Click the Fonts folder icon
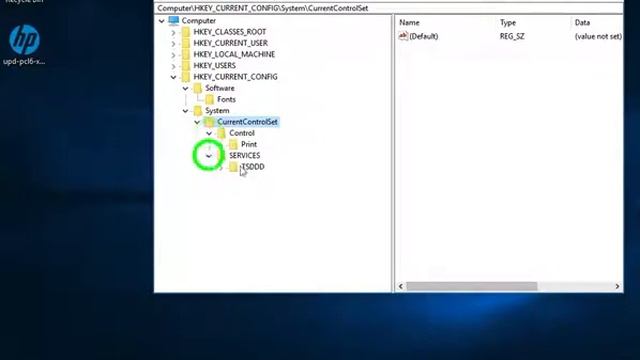This screenshot has height=360, width=640. [210, 99]
